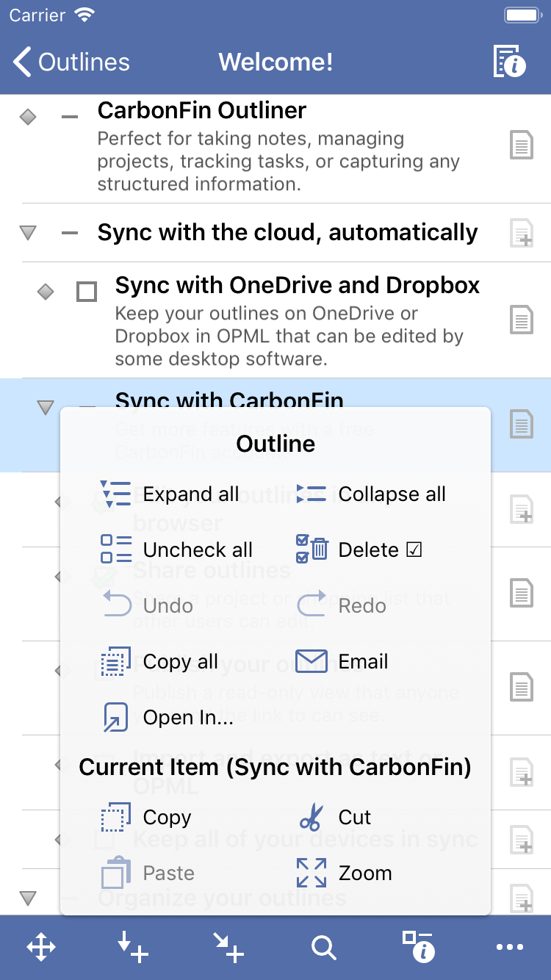Collapse Sync with the cloud triangle

point(28,233)
